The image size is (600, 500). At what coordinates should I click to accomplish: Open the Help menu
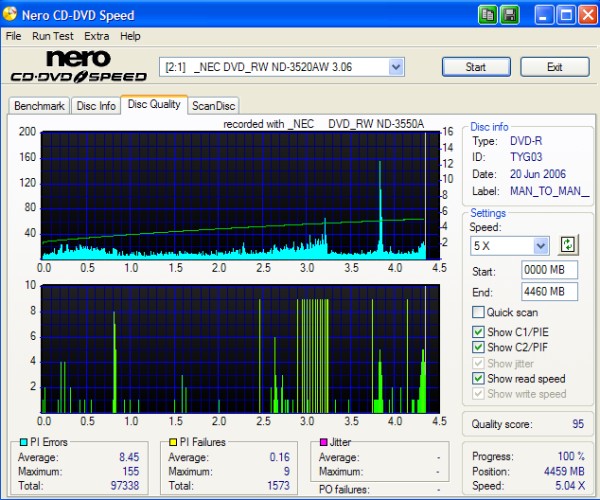130,36
